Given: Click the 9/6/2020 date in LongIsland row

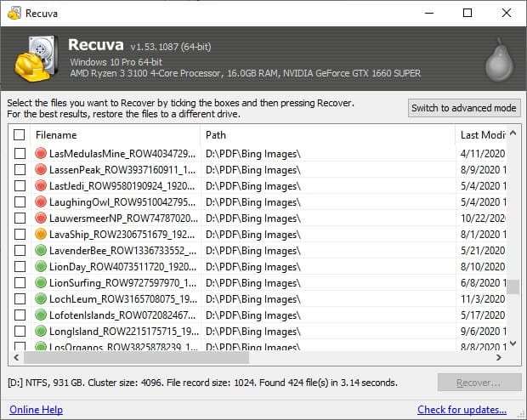Looking at the screenshot, I should 484,332.
